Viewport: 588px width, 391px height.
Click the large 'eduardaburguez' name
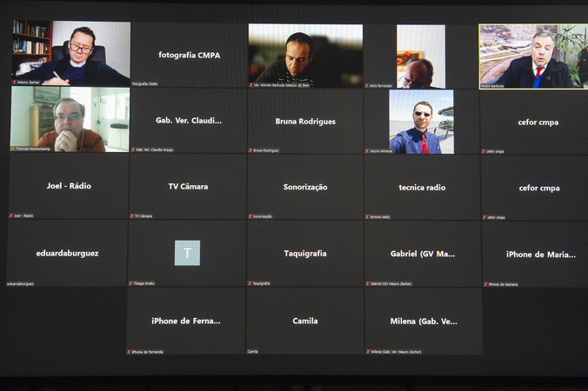click(x=67, y=254)
